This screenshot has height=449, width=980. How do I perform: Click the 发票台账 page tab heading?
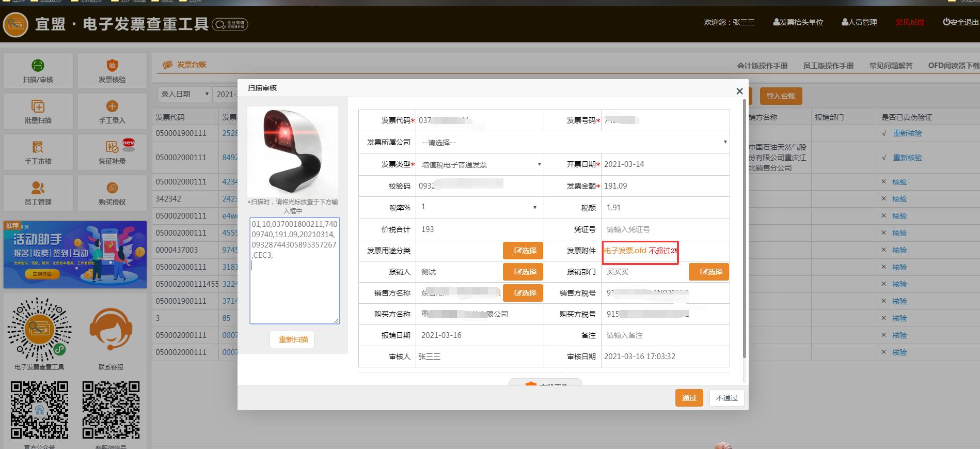(191, 65)
